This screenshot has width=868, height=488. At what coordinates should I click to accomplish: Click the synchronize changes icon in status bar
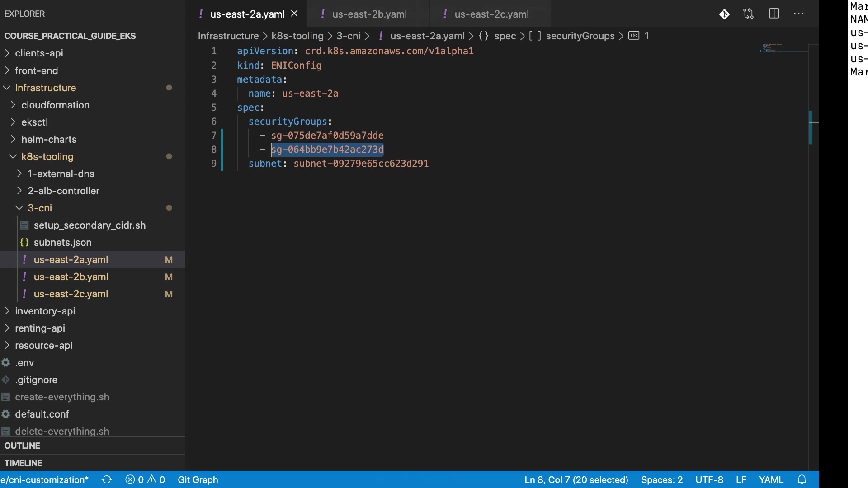tap(107, 479)
